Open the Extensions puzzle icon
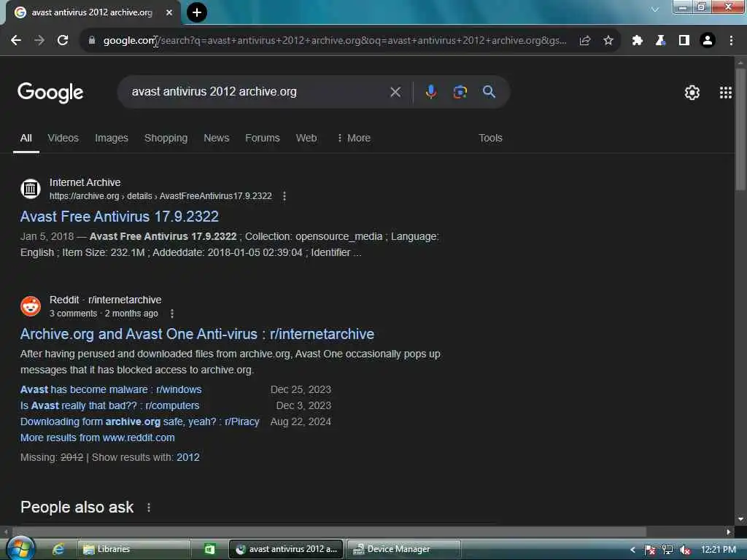747x560 pixels. (637, 41)
